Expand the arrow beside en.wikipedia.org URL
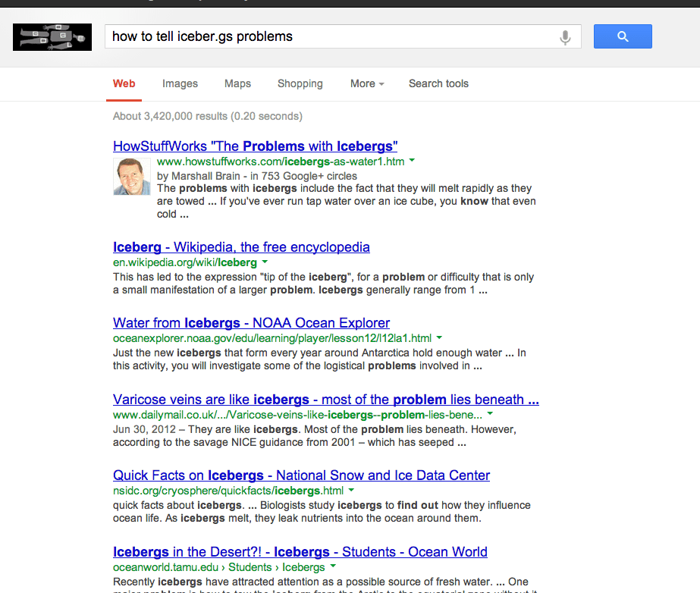This screenshot has height=593, width=700. [x=265, y=262]
